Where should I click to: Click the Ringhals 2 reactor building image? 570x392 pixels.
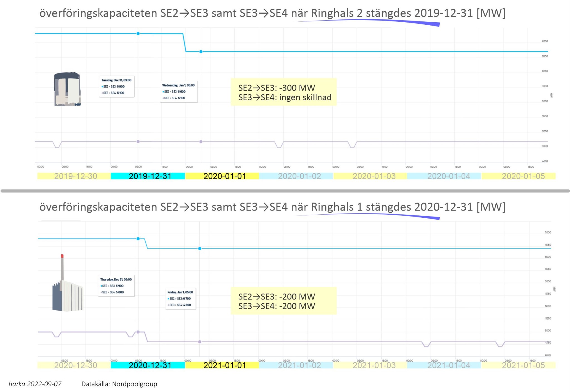67,89
